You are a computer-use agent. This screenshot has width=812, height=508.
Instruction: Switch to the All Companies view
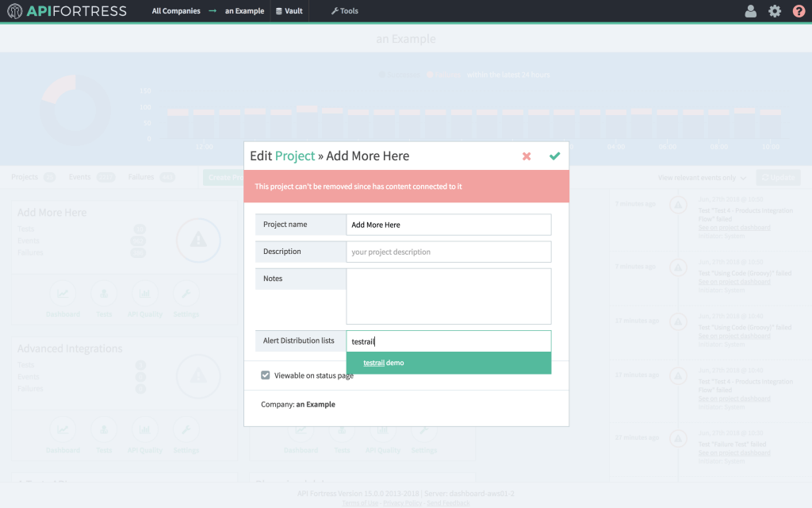click(176, 11)
